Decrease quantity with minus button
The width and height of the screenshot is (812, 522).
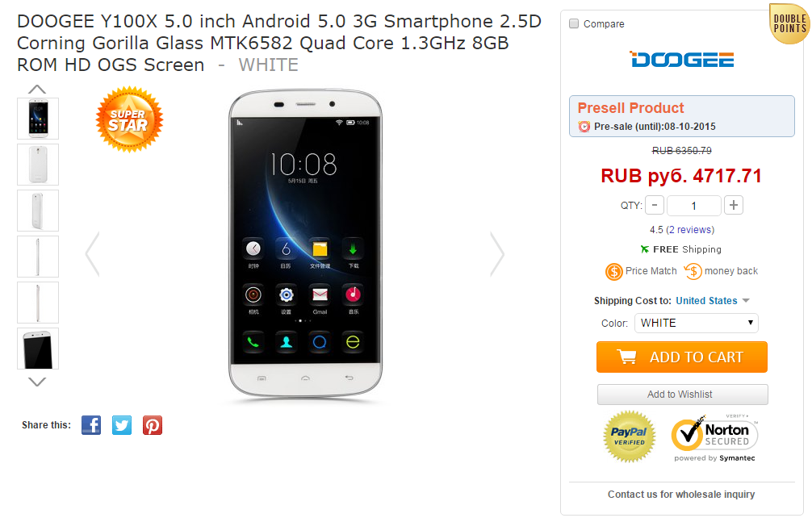[x=655, y=206]
